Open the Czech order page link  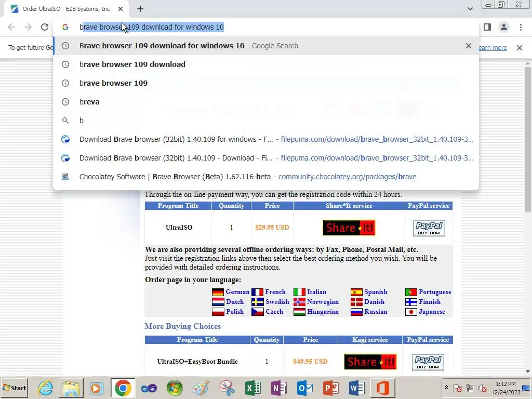274,312
